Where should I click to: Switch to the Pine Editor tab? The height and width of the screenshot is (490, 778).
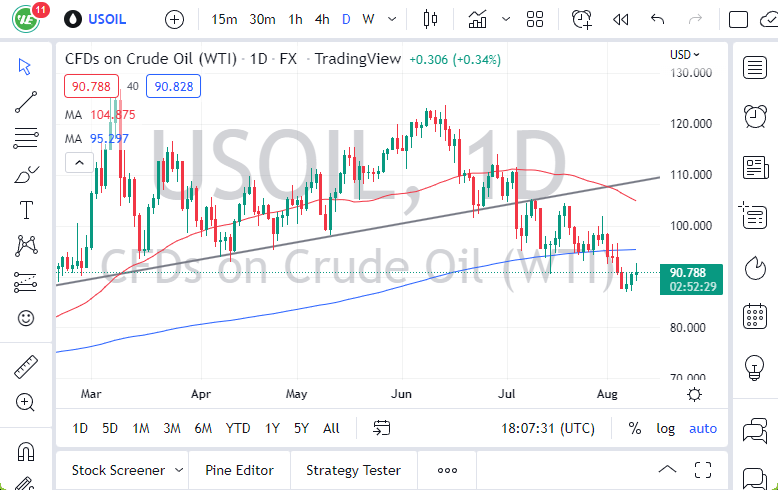pos(240,470)
